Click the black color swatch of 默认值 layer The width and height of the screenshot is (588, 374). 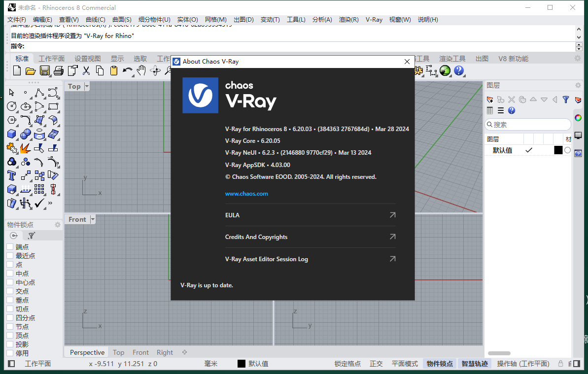(557, 150)
